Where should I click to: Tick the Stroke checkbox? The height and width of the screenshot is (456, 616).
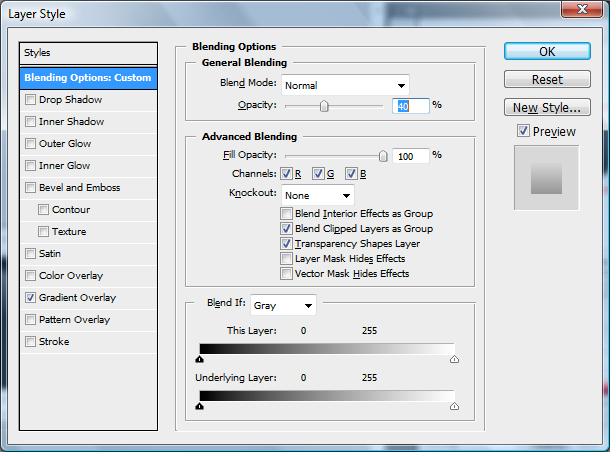click(x=30, y=342)
